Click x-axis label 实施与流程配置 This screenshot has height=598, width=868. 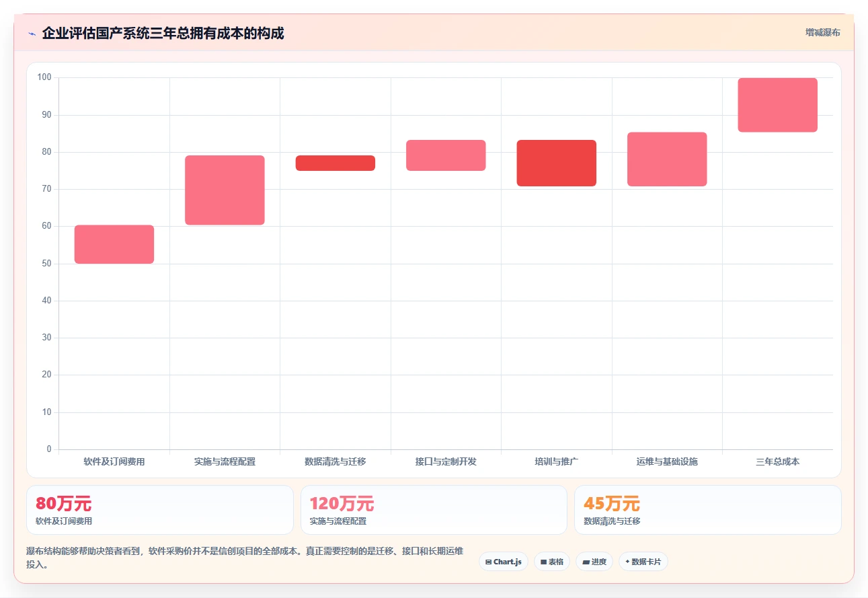point(225,461)
